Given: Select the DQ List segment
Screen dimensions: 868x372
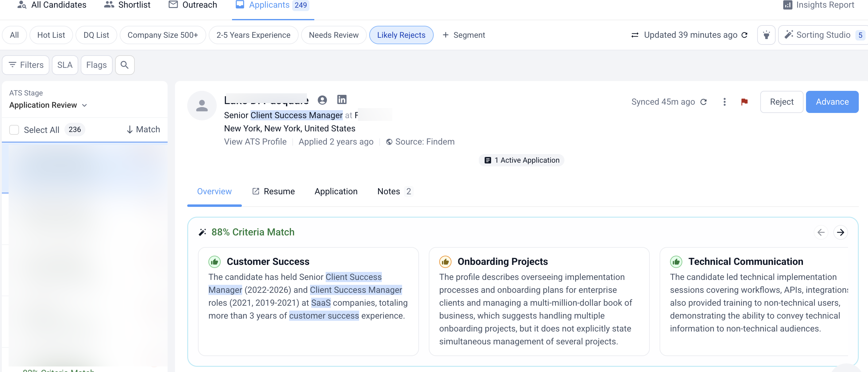Looking at the screenshot, I should tap(96, 35).
